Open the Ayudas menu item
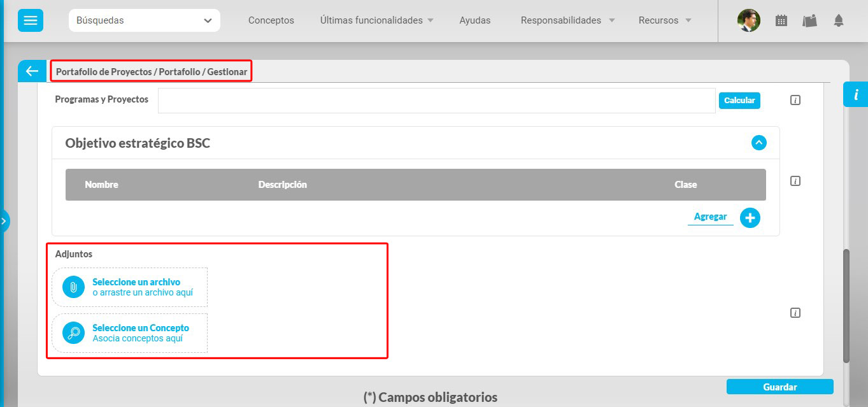The height and width of the screenshot is (407, 868). coord(474,20)
